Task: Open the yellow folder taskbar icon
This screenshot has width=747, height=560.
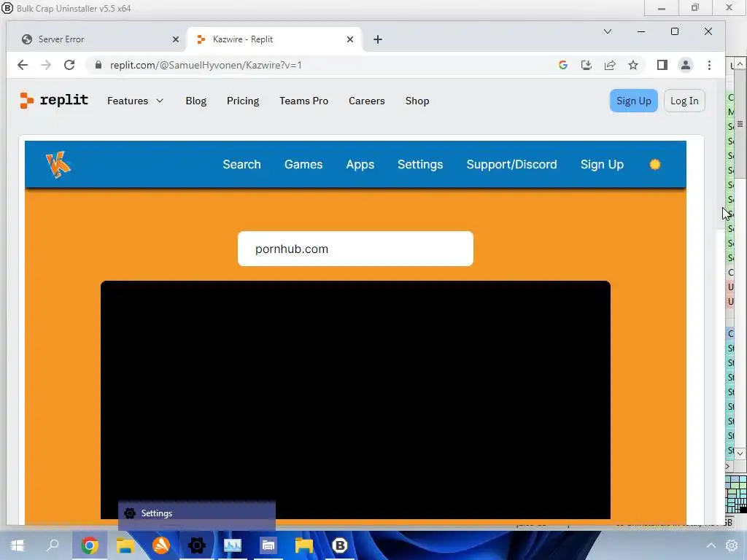Action: click(x=304, y=545)
